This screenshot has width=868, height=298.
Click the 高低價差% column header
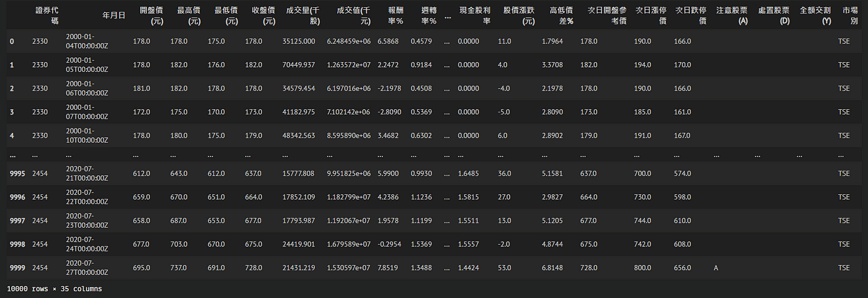[557, 16]
